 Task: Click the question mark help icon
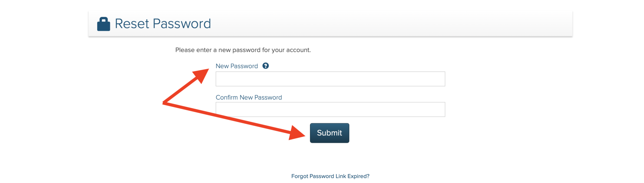265,66
